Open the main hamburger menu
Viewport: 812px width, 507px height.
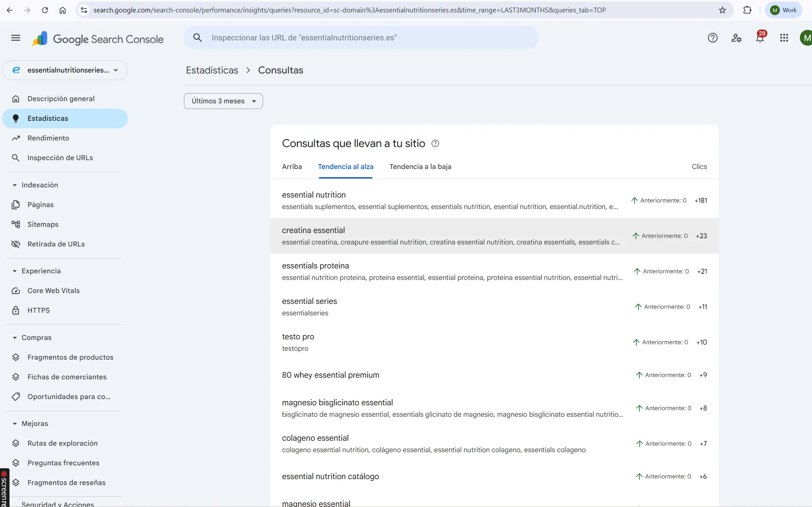[16, 38]
